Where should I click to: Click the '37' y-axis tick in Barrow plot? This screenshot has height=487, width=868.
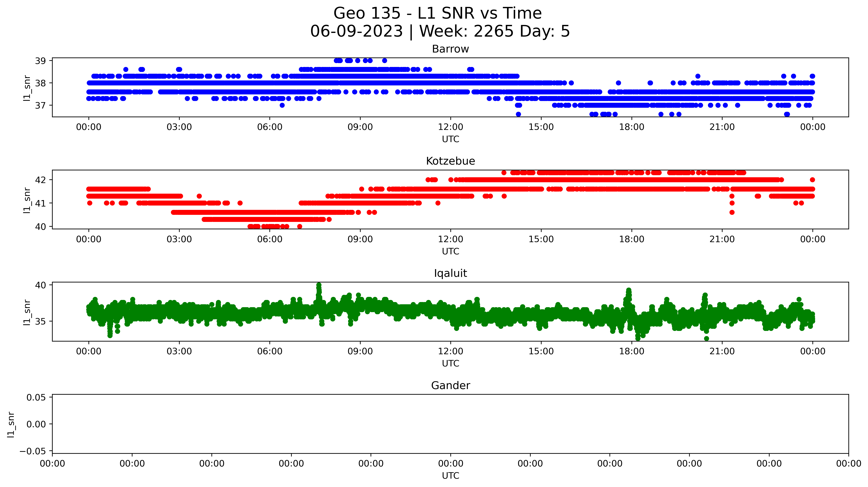pyautogui.click(x=40, y=105)
